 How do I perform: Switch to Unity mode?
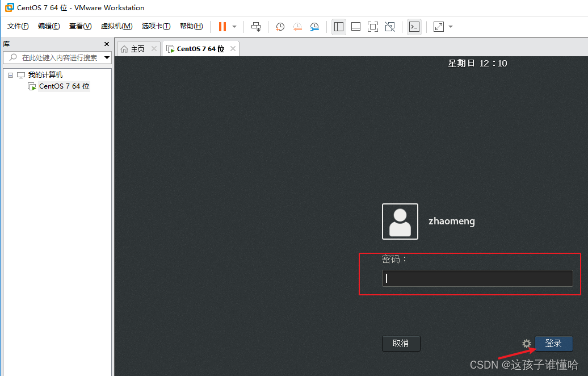pyautogui.click(x=390, y=27)
